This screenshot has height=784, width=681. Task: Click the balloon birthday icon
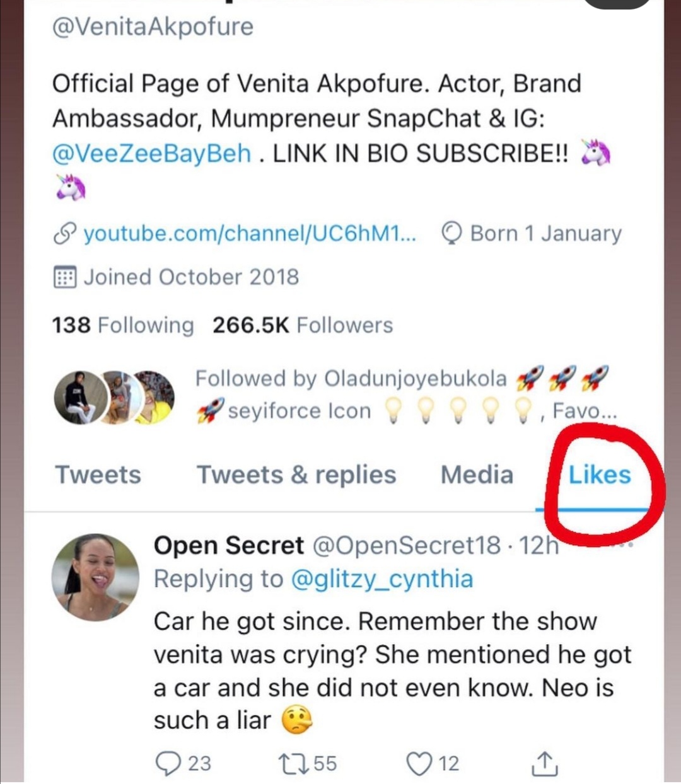[x=452, y=234]
